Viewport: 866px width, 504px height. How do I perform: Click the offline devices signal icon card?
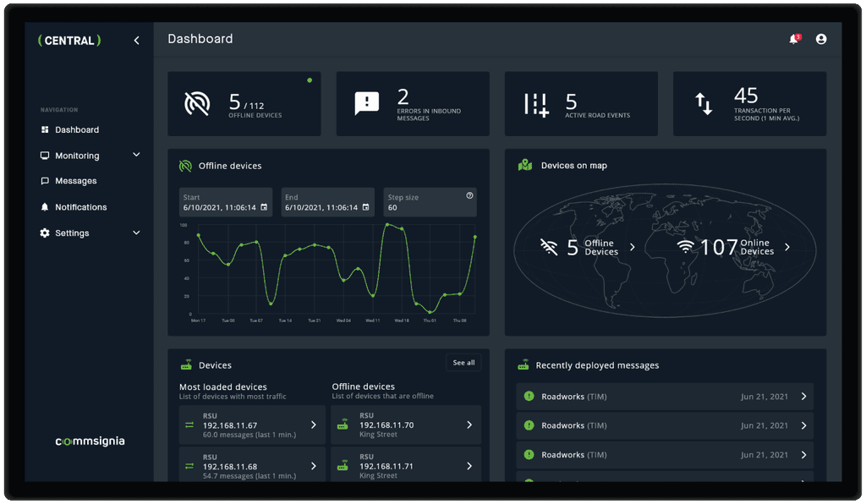tap(196, 103)
